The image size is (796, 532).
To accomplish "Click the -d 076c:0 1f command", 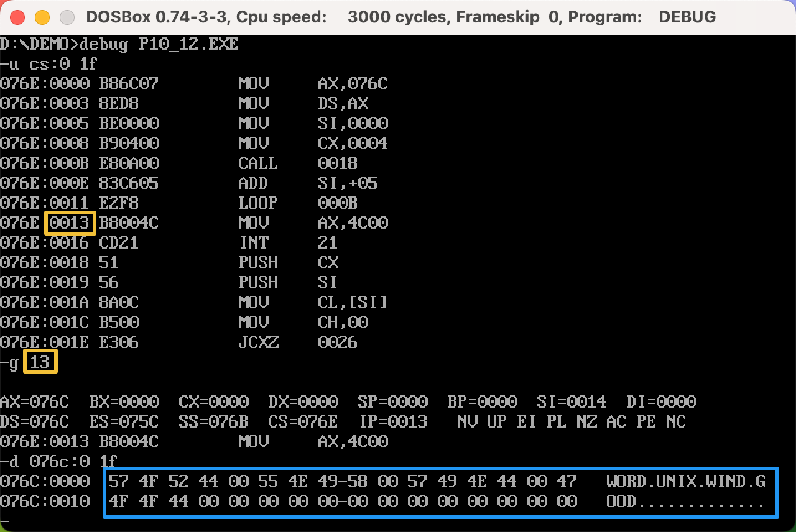I will pos(60,461).
